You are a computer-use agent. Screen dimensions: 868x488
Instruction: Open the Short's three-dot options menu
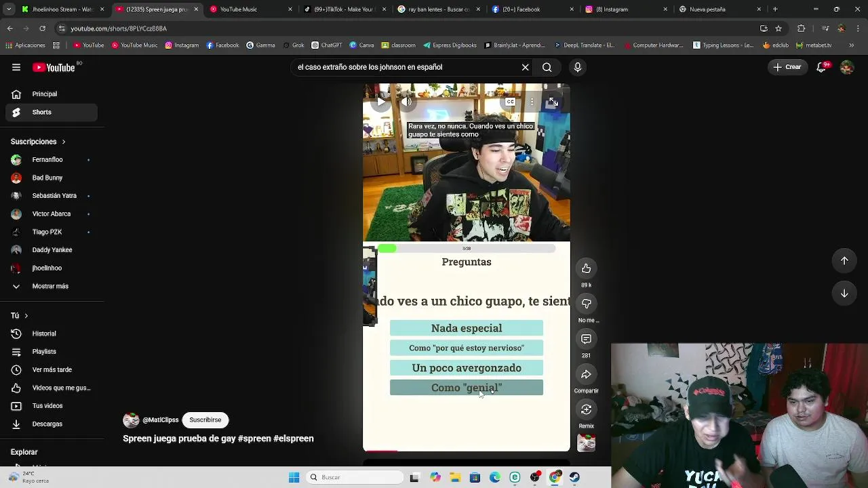point(532,102)
